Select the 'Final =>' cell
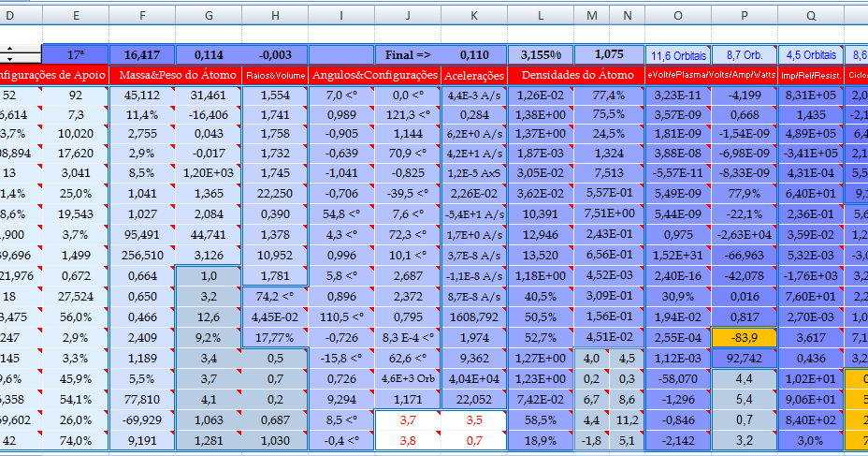The width and height of the screenshot is (868, 456). coord(407,55)
